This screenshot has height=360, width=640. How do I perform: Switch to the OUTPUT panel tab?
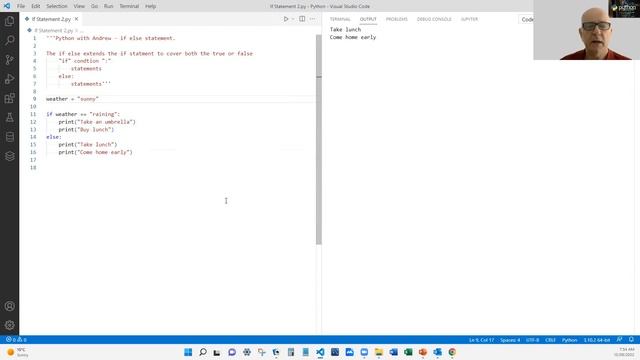368,19
